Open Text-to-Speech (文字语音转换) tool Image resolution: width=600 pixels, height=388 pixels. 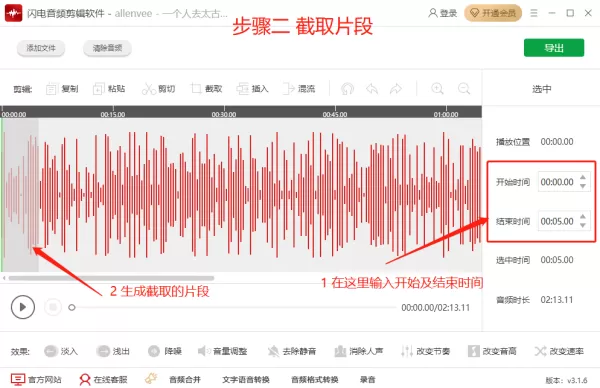pyautogui.click(x=246, y=380)
